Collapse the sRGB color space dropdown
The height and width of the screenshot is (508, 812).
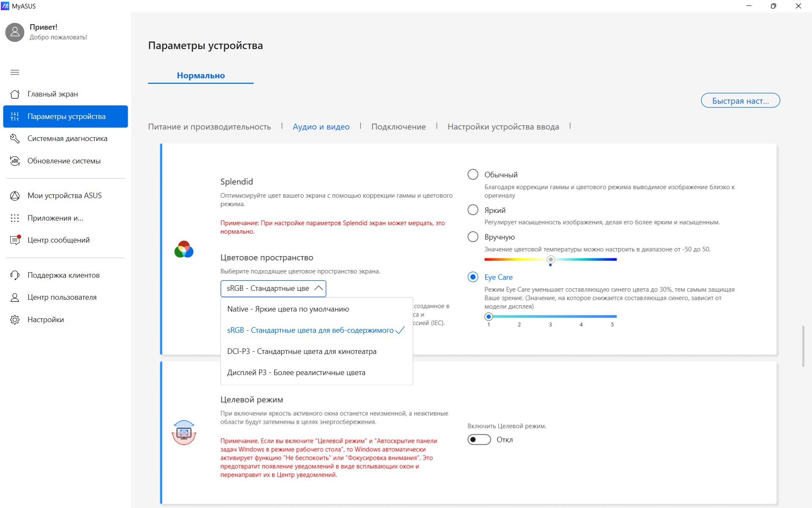[273, 288]
